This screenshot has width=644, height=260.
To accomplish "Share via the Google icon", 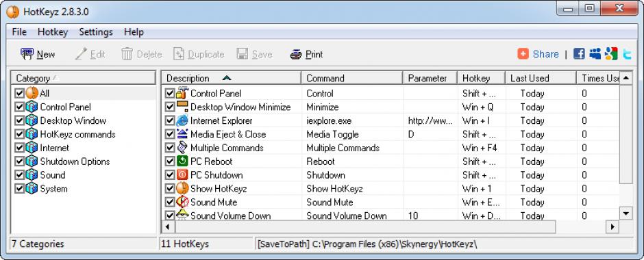I will click(611, 54).
